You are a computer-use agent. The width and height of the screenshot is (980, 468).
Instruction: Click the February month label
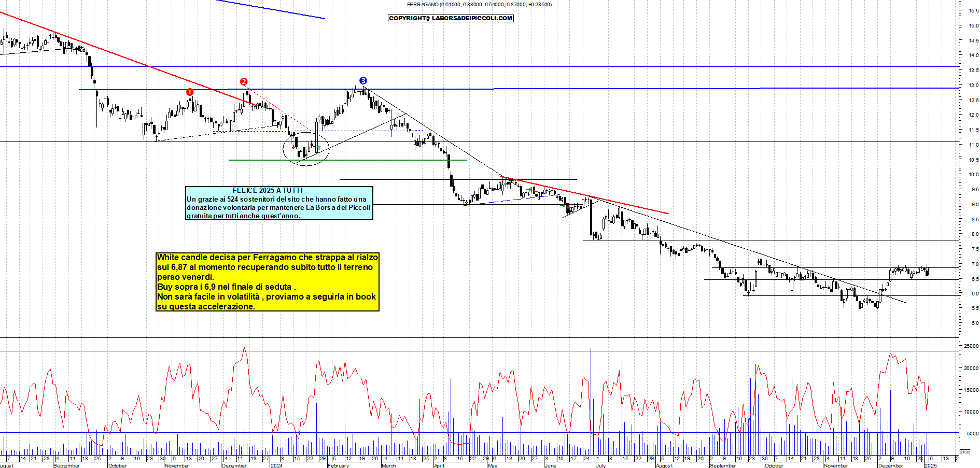[x=338, y=465]
